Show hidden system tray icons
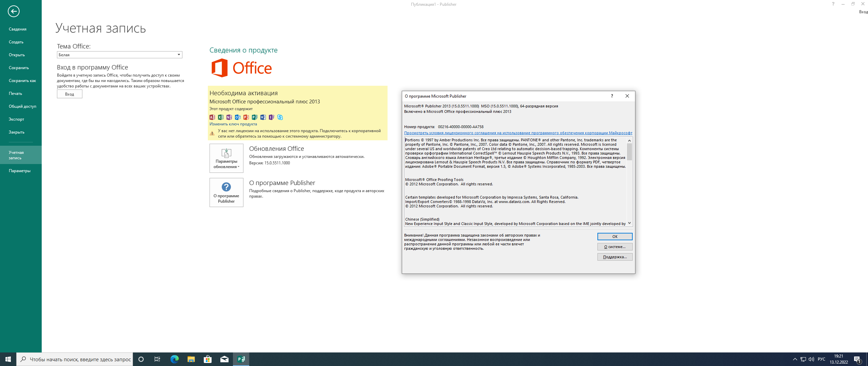The width and height of the screenshot is (868, 366). 795,359
